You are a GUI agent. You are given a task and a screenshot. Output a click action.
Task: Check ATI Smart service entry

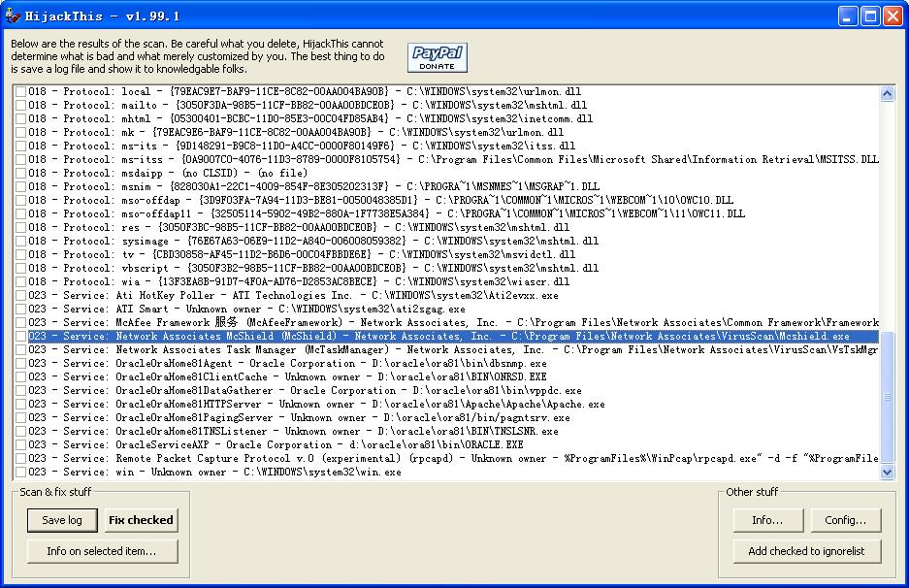[21, 310]
